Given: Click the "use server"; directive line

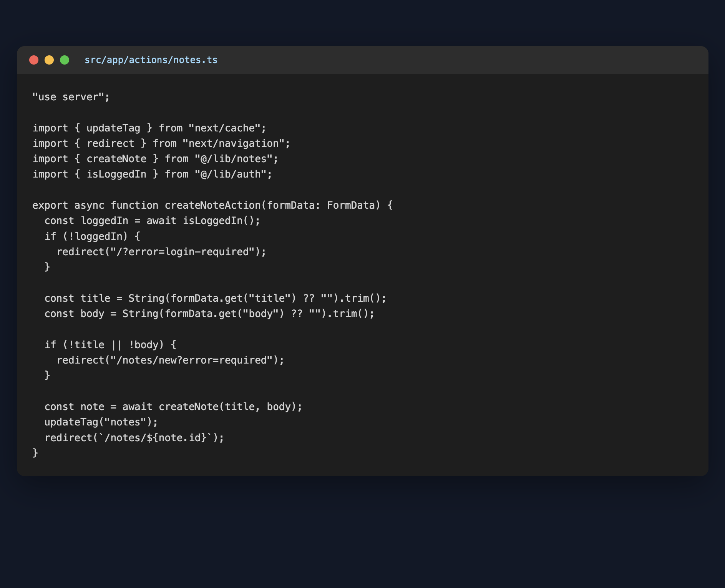Looking at the screenshot, I should pyautogui.click(x=71, y=97).
